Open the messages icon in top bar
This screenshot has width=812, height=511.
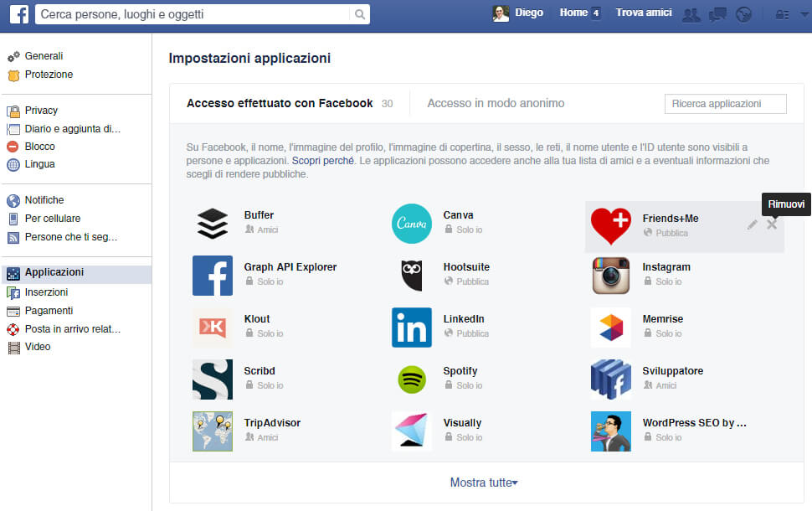click(x=717, y=14)
